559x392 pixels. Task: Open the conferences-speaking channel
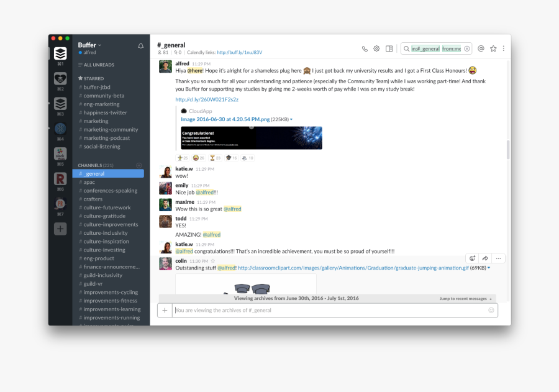coord(110,191)
